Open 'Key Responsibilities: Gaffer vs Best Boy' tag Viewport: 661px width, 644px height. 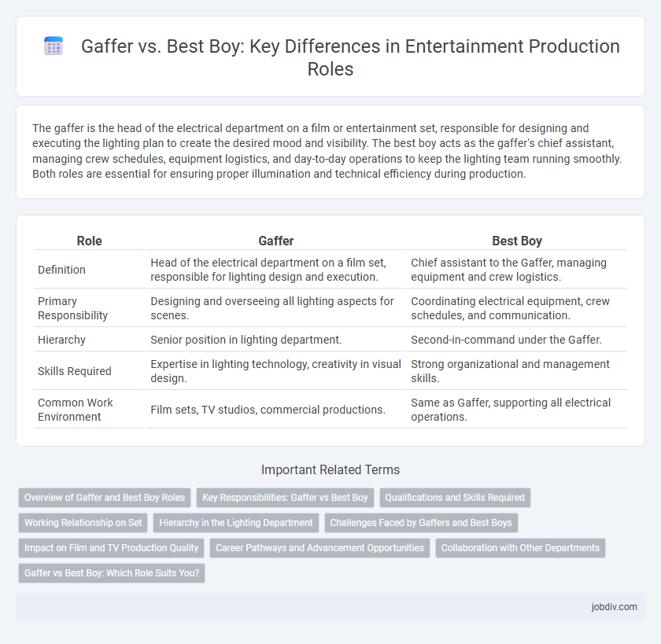[x=285, y=498]
